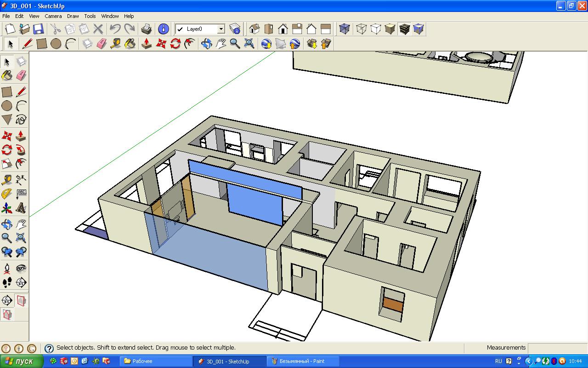Click the RU language indicator
The height and width of the screenshot is (368, 588).
(x=498, y=361)
